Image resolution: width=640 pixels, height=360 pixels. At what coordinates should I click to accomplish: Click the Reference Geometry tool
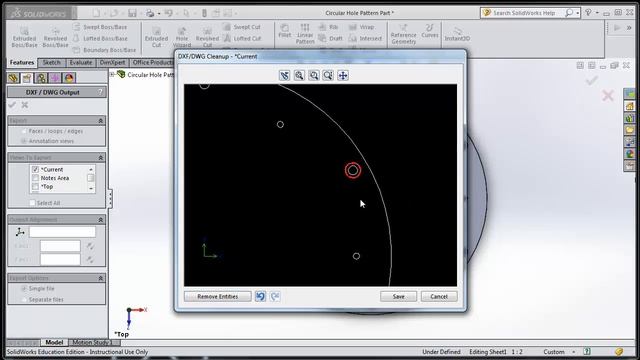tap(403, 33)
